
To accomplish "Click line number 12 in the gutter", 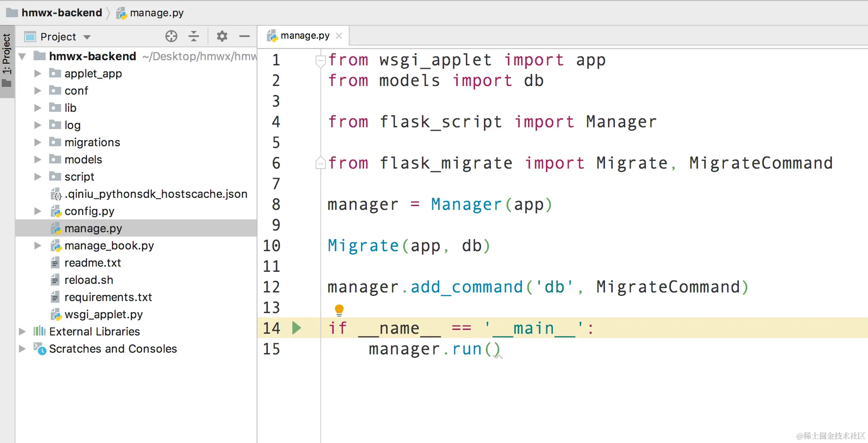I will tap(272, 287).
